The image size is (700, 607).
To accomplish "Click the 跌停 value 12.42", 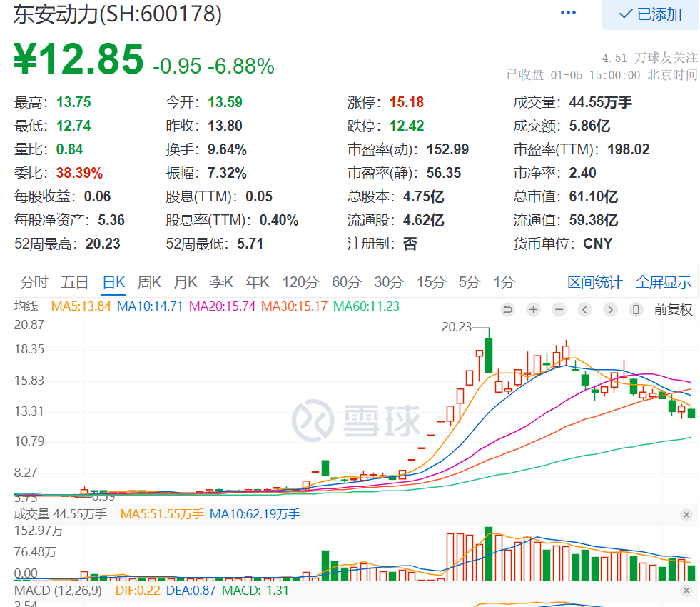I will (x=406, y=126).
